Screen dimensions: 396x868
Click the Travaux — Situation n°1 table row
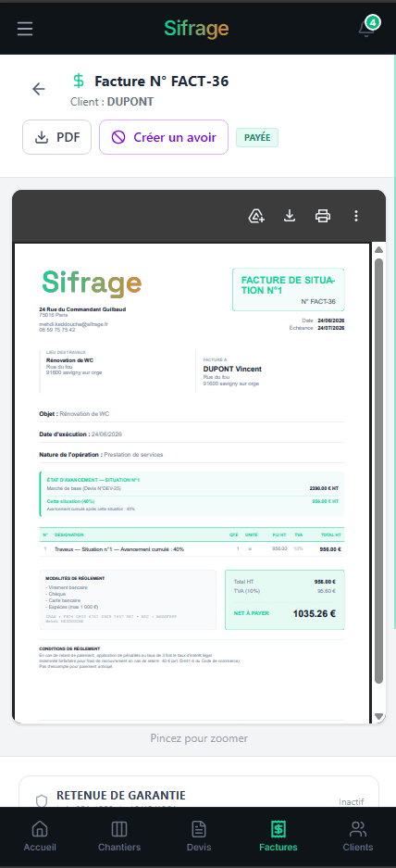[x=192, y=549]
